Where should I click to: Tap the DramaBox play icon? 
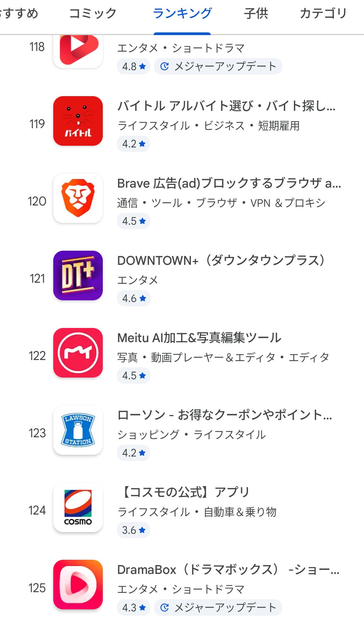tap(78, 584)
